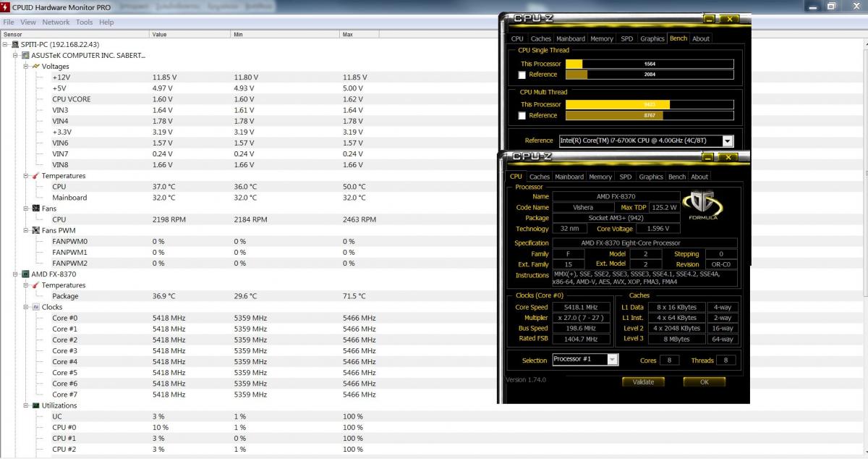Toggle the Reference checkbox under CPU Single Thread

pyautogui.click(x=522, y=75)
